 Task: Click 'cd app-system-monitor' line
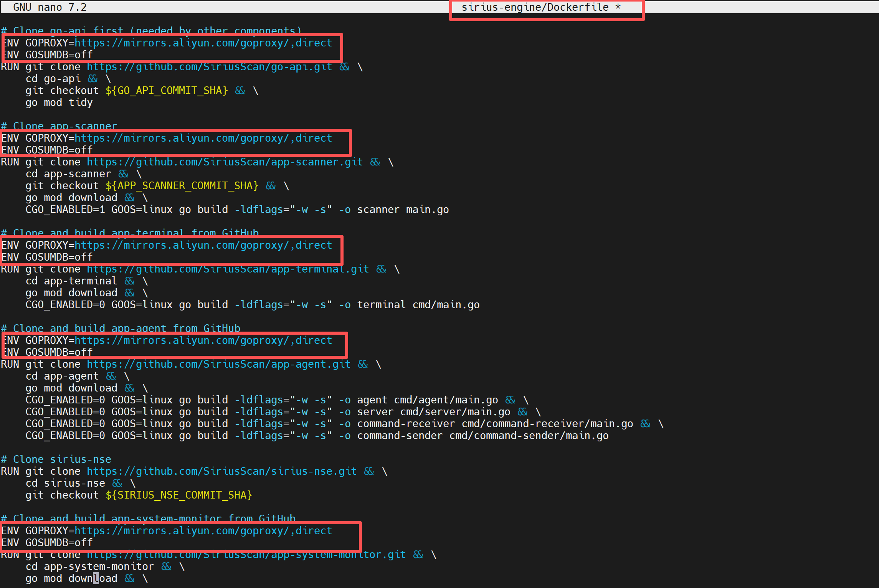coord(89,567)
